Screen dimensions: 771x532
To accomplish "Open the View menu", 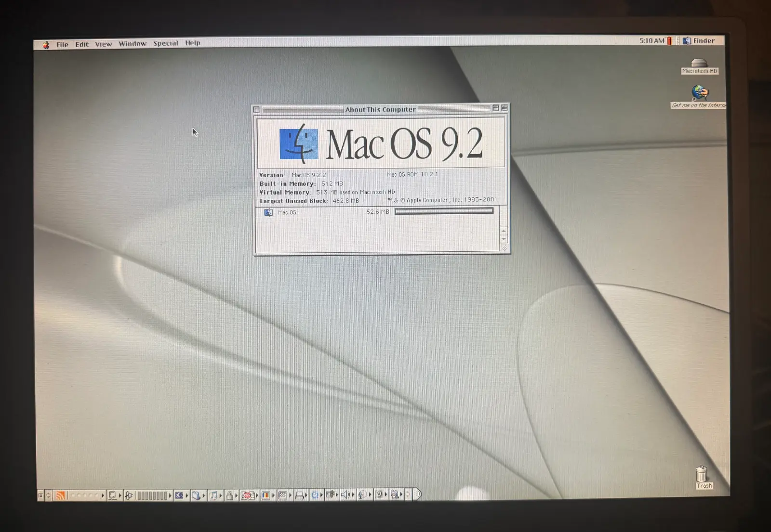I will click(103, 44).
